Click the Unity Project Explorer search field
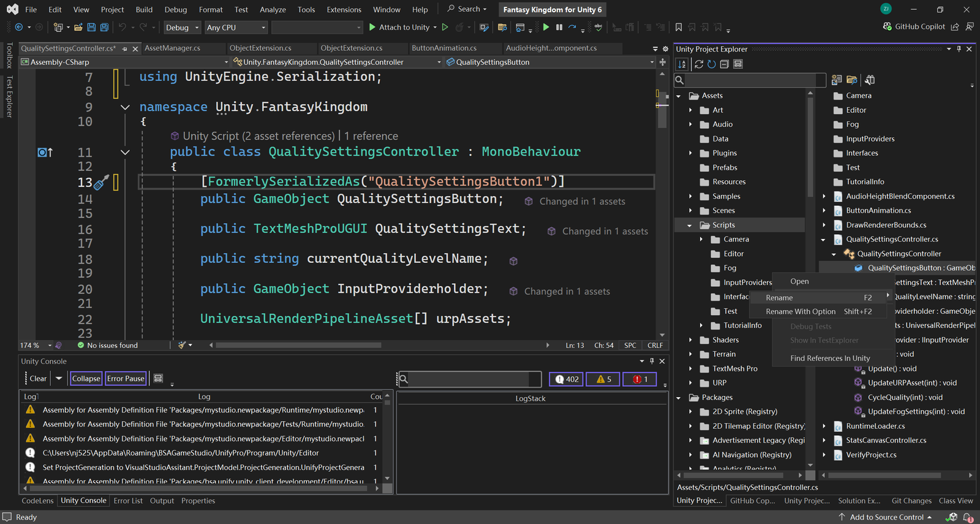 point(754,80)
